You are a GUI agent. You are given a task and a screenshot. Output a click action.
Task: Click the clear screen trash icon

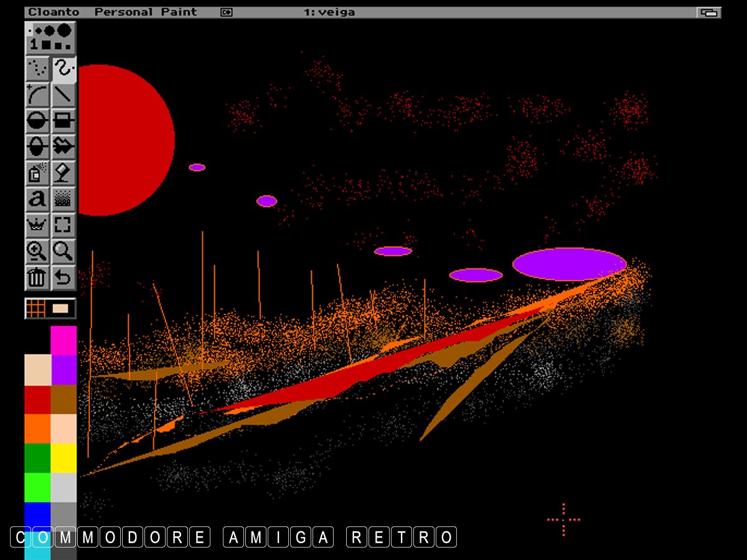tap(38, 277)
